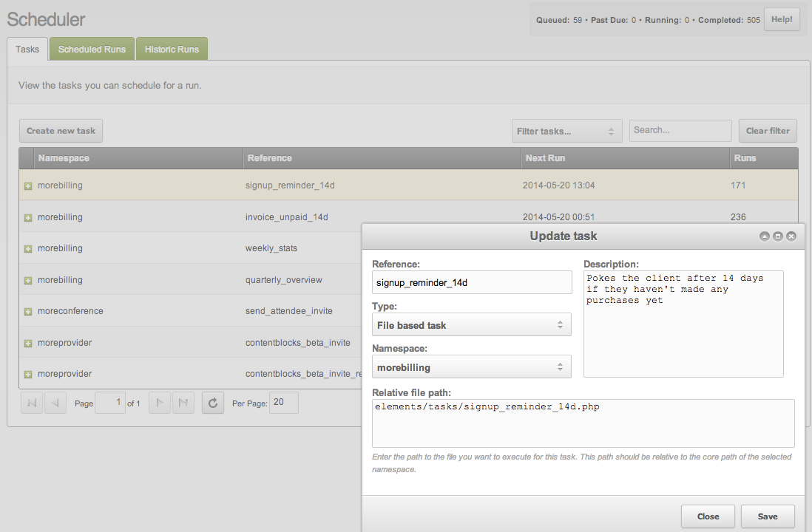812x532 pixels.
Task: Click the Clear filter button
Action: (768, 131)
